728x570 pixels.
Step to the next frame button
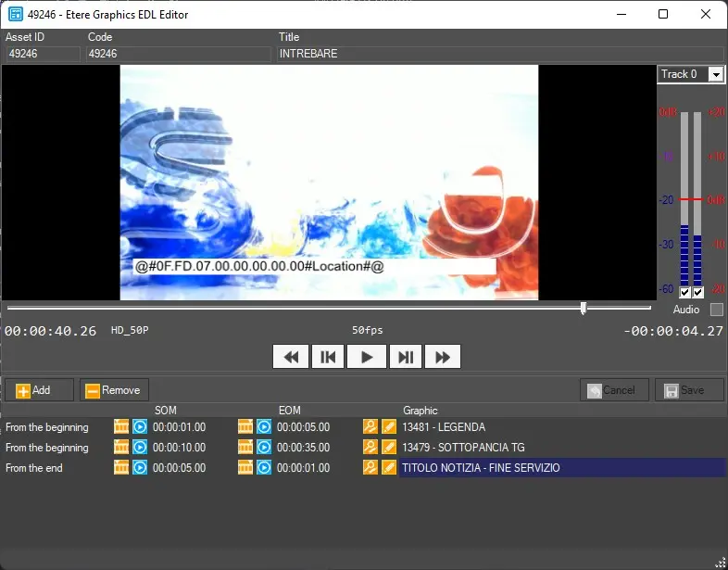click(405, 357)
